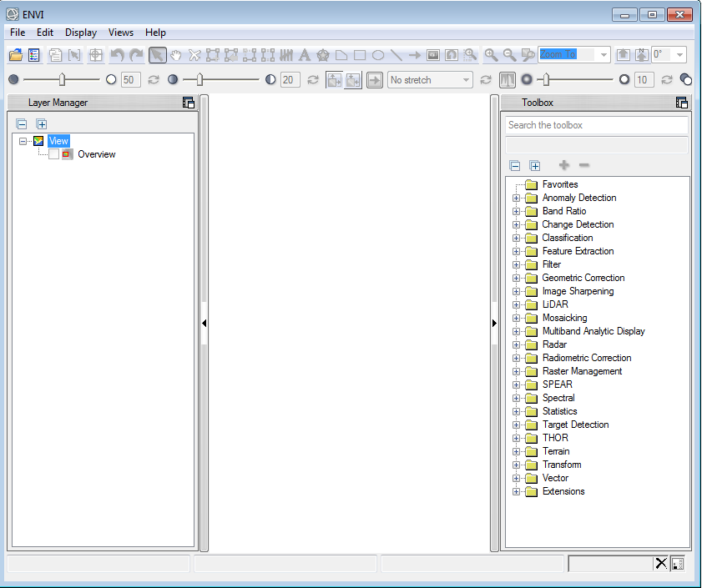Reset brightness with the refresh icon
Viewport: 702px width, 588px height.
[x=154, y=80]
